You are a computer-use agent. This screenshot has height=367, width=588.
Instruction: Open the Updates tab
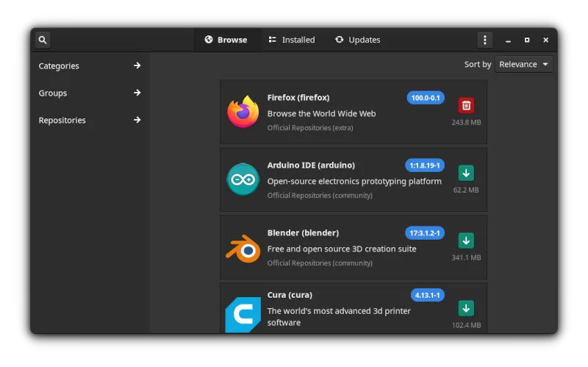tap(358, 40)
